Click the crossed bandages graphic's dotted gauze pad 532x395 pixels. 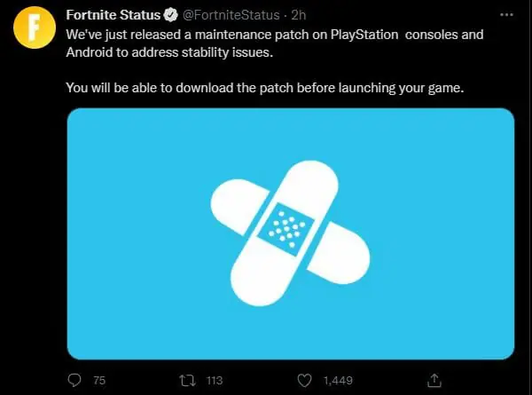286,229
